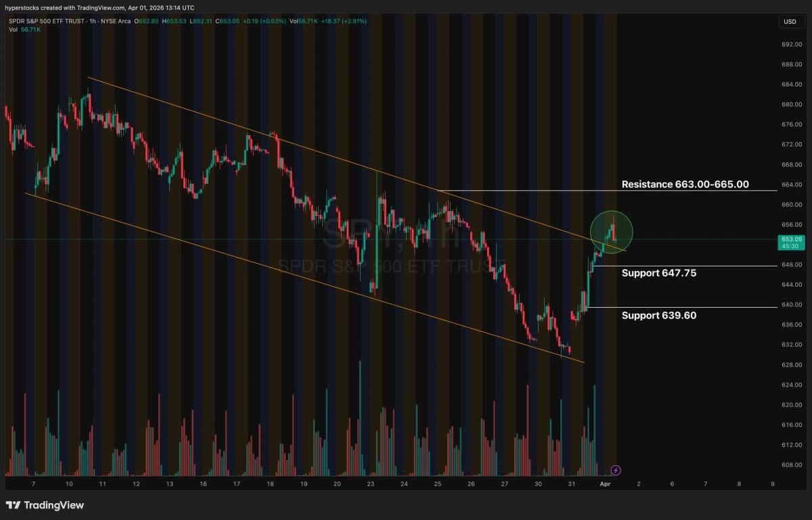Select the TradingView logo
This screenshot has width=812, height=520.
pyautogui.click(x=45, y=505)
